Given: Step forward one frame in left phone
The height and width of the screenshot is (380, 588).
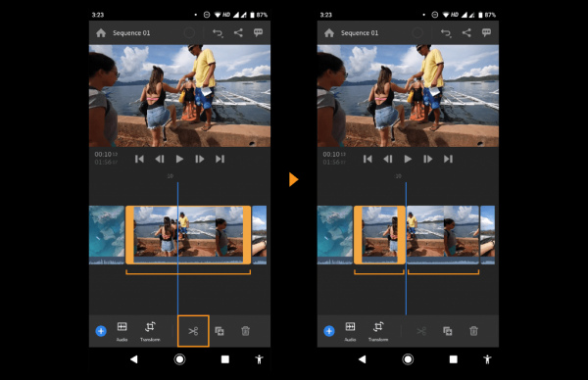Looking at the screenshot, I should [200, 159].
